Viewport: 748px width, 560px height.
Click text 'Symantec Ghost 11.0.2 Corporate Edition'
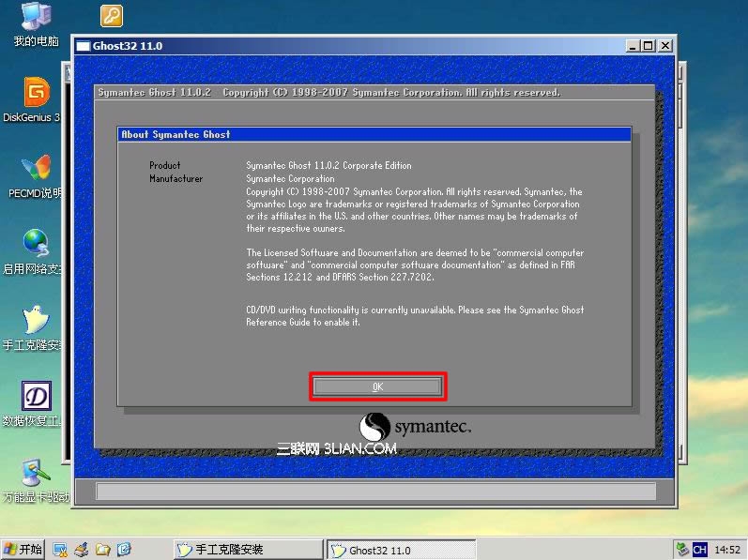[328, 165]
